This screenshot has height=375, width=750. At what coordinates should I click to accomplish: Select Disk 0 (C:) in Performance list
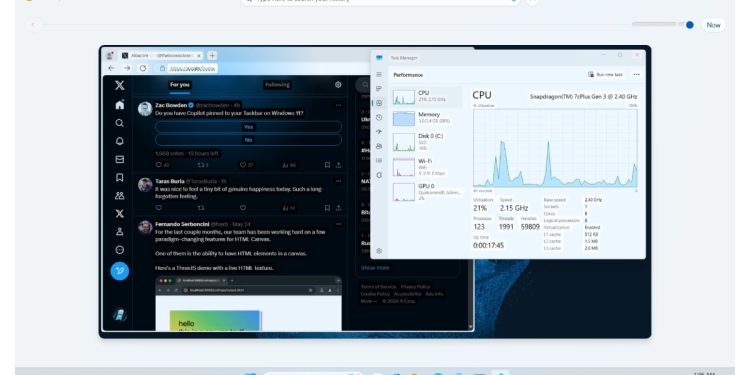click(427, 142)
